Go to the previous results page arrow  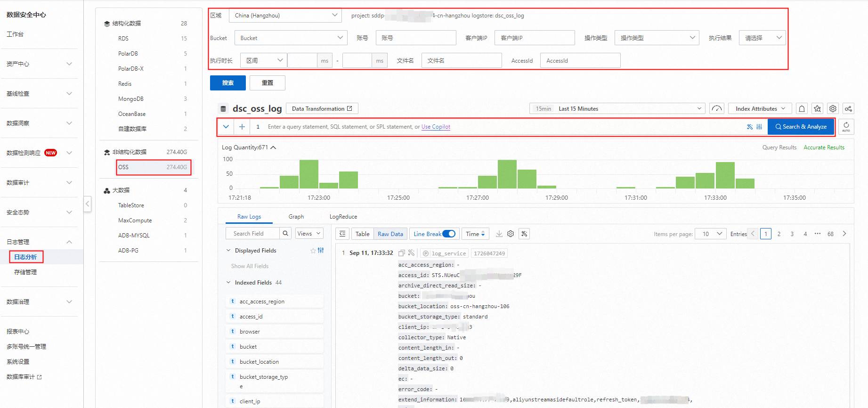click(x=753, y=234)
